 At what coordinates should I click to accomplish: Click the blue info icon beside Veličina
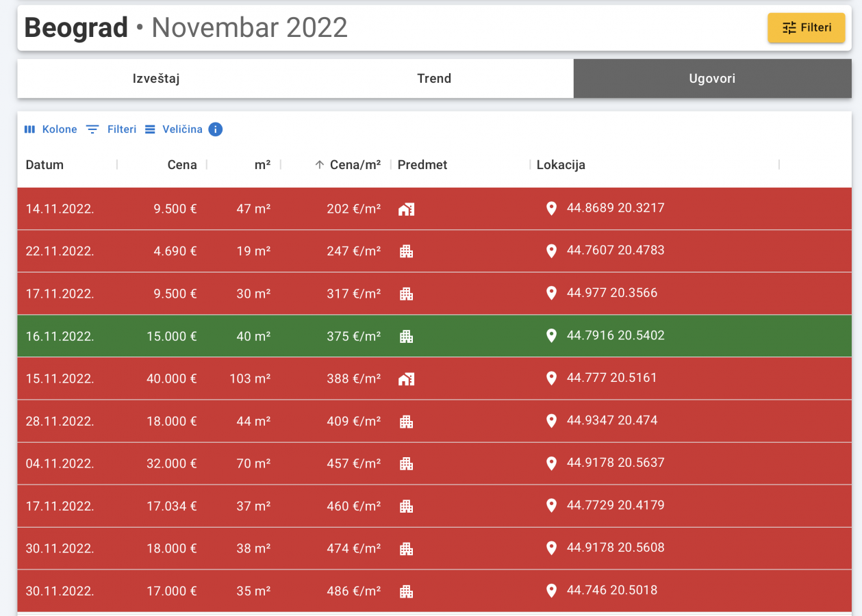pyautogui.click(x=215, y=129)
